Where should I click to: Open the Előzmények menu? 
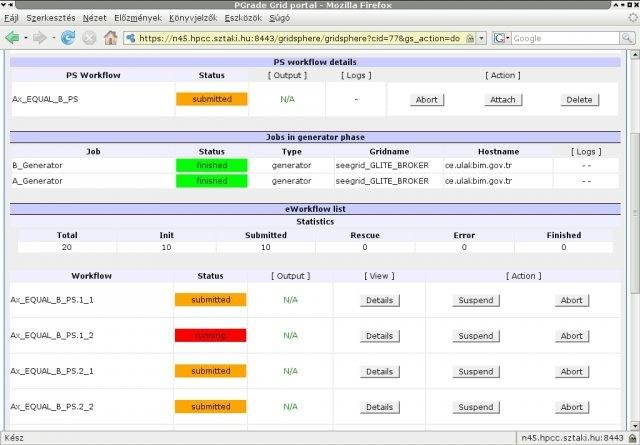(138, 18)
